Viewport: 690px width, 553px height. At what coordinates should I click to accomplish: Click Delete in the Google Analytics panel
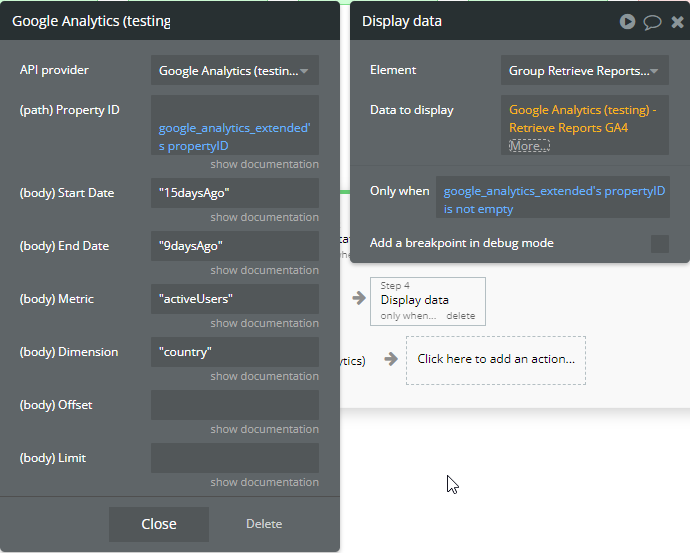coord(264,524)
